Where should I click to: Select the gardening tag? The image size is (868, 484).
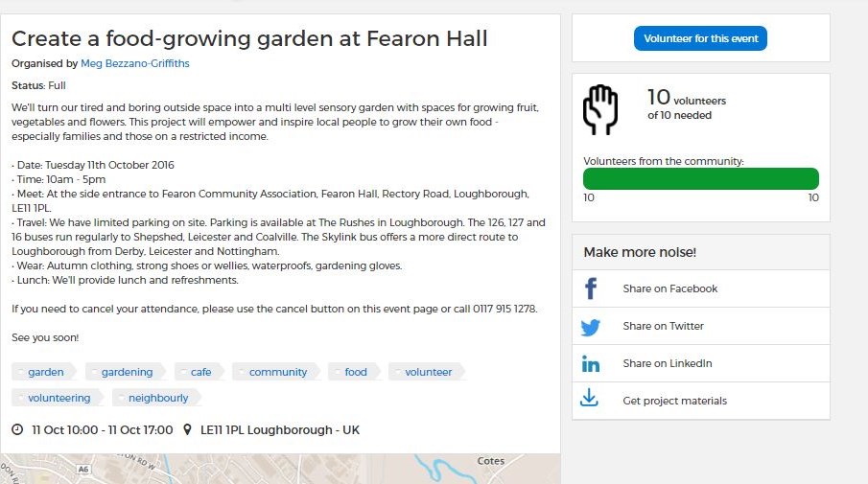tap(125, 372)
